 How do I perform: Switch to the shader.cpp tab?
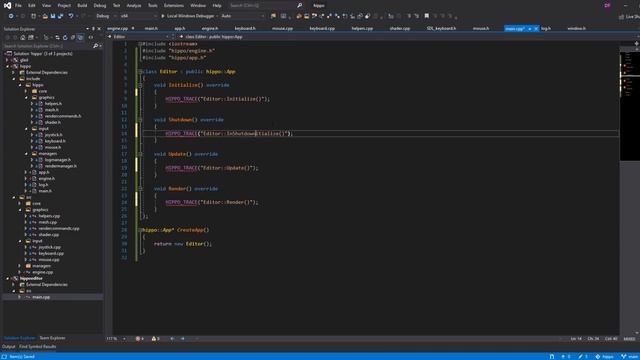[400, 29]
